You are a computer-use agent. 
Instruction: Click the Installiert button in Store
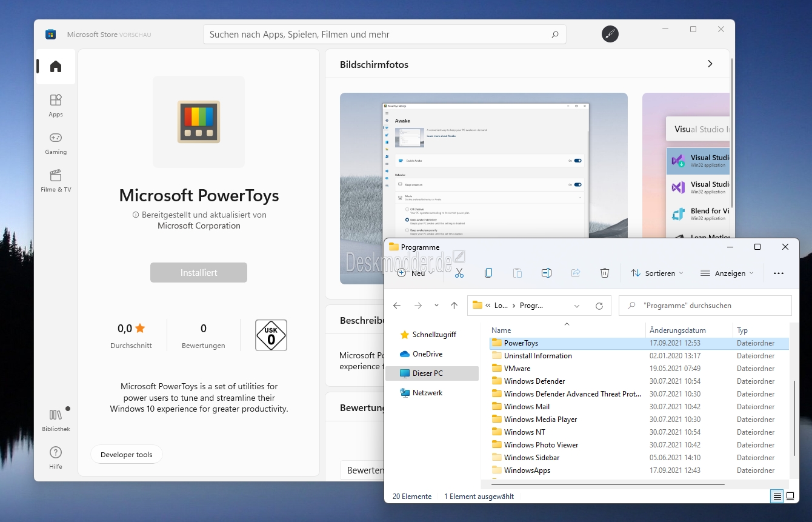pos(199,272)
